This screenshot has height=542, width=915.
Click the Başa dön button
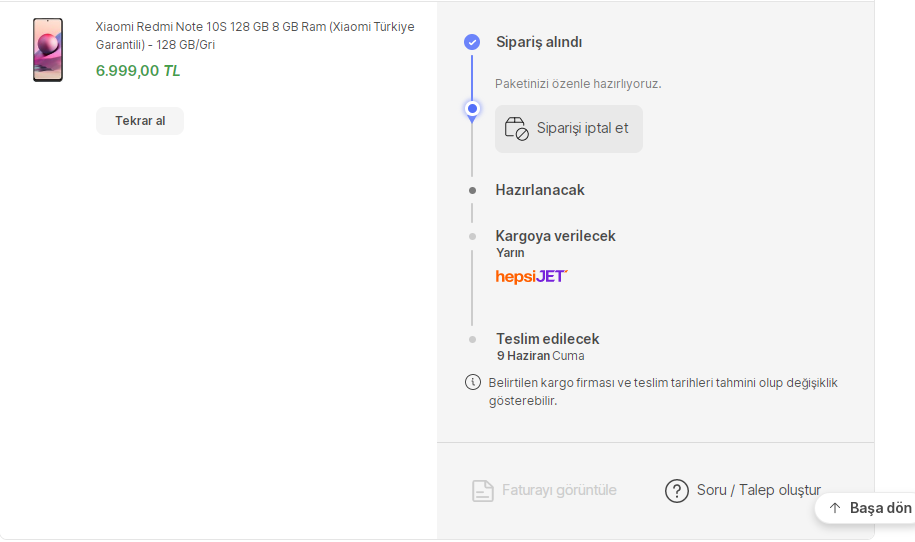865,508
